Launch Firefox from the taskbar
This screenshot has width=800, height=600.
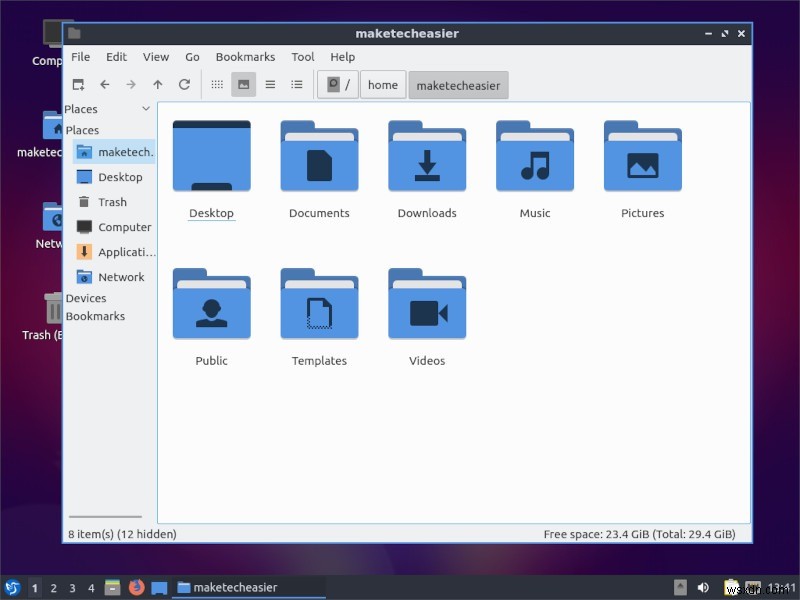pyautogui.click(x=137, y=588)
